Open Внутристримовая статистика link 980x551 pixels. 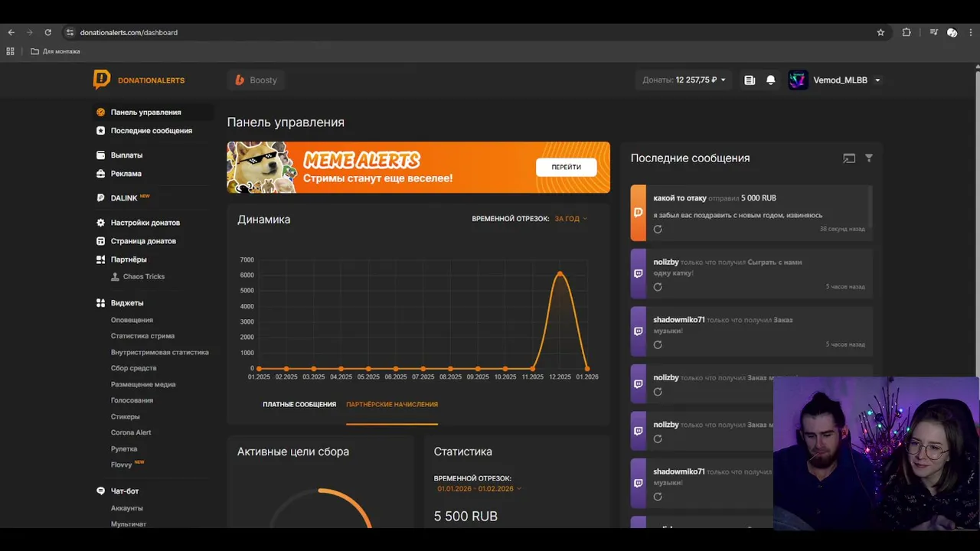point(159,352)
